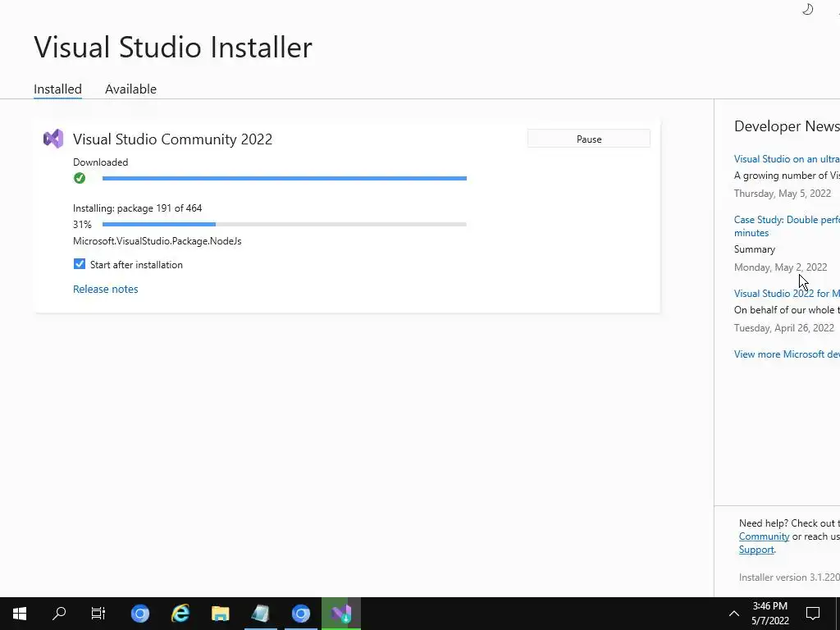The image size is (840, 630).
Task: Open Action Center notifications icon
Action: tap(813, 613)
